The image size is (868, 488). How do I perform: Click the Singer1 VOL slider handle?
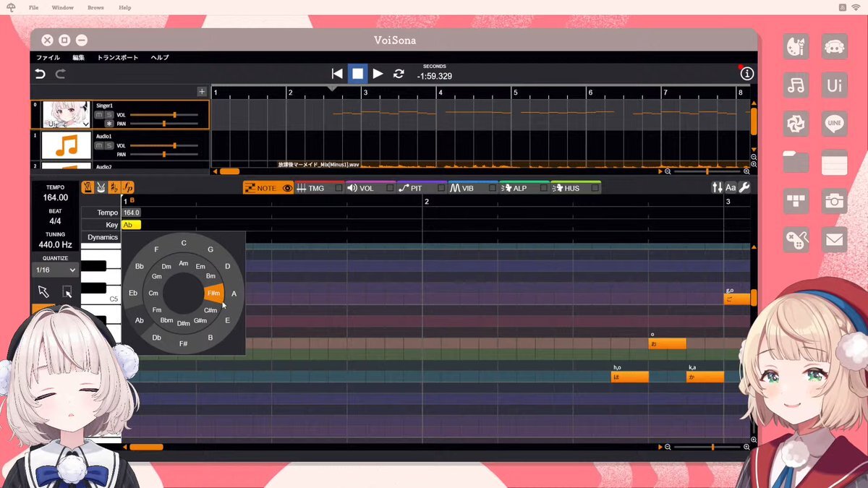pos(174,115)
